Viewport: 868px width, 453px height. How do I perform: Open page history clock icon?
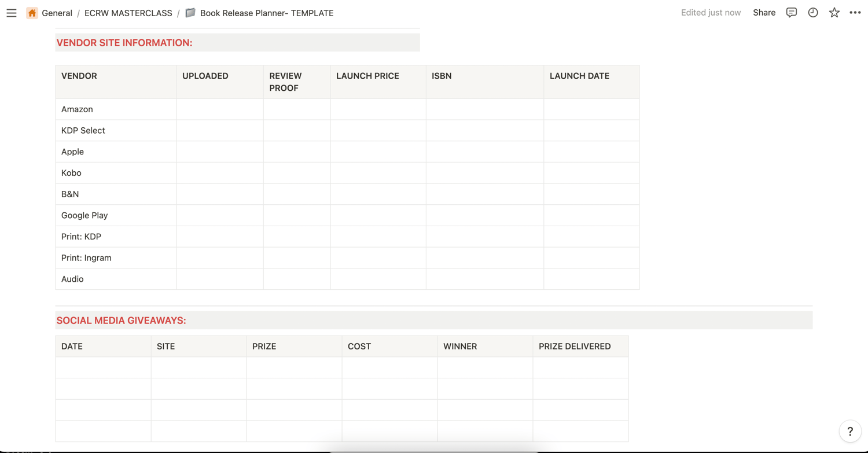coord(813,13)
